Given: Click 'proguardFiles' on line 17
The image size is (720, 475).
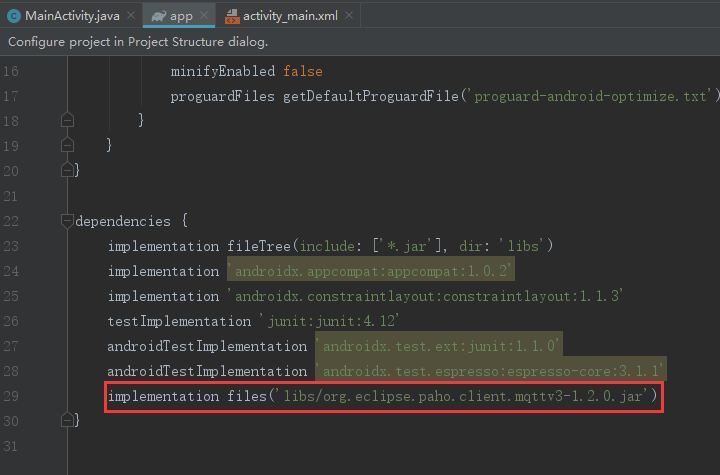Looking at the screenshot, I should click(x=223, y=96).
